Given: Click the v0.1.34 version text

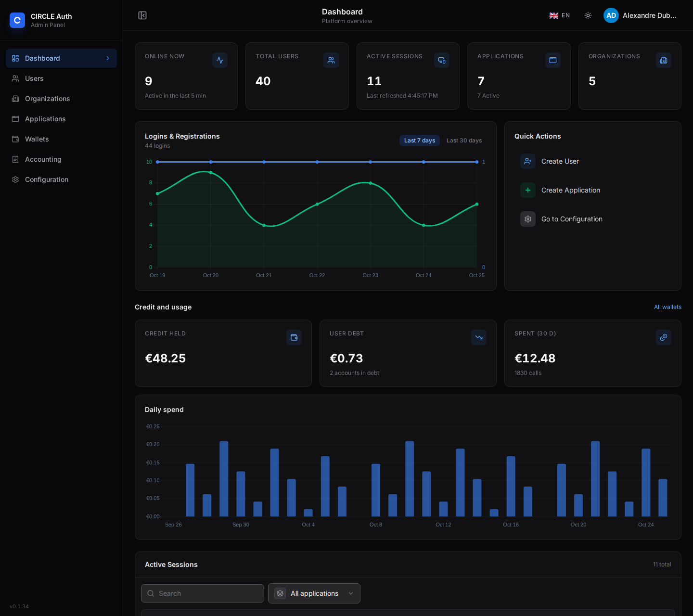Looking at the screenshot, I should point(19,606).
